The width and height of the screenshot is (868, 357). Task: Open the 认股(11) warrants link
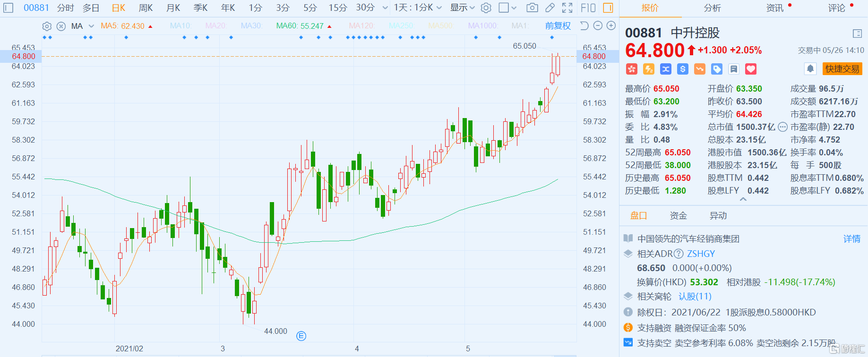695,297
